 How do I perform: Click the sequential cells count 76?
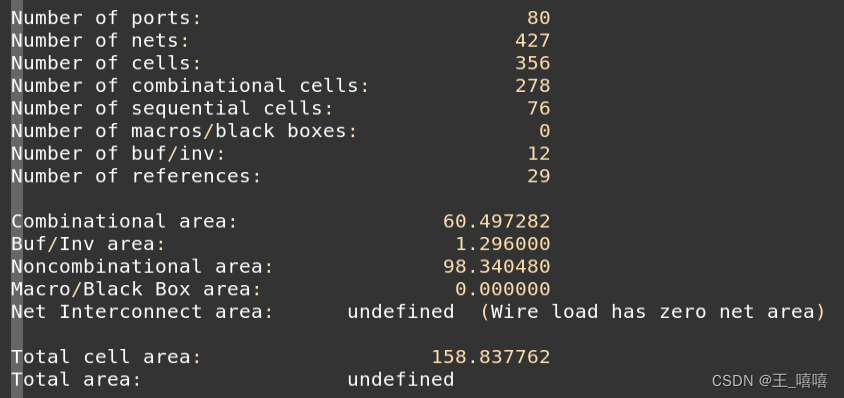tap(538, 108)
